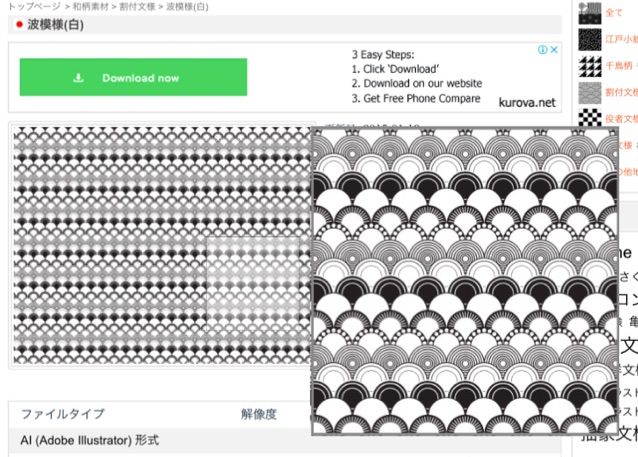Click the 千鳥柄 houndstooth thumbnail
638x457 pixels.
click(x=590, y=66)
